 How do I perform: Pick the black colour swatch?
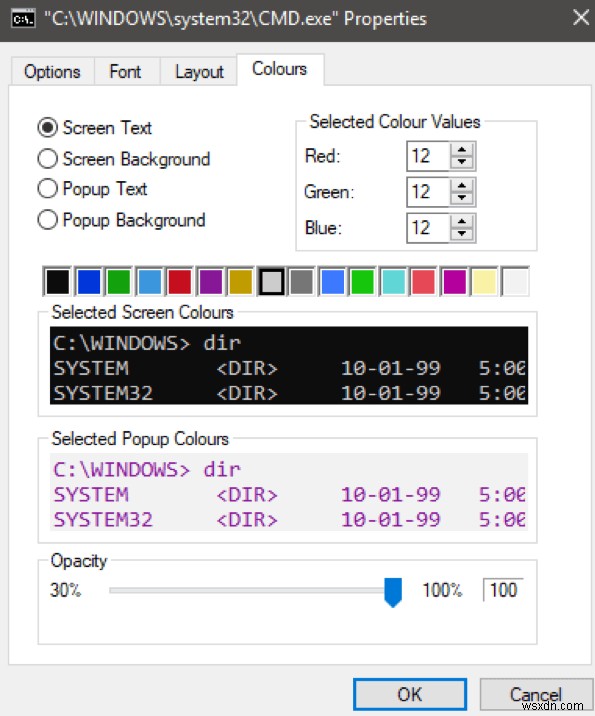(57, 281)
